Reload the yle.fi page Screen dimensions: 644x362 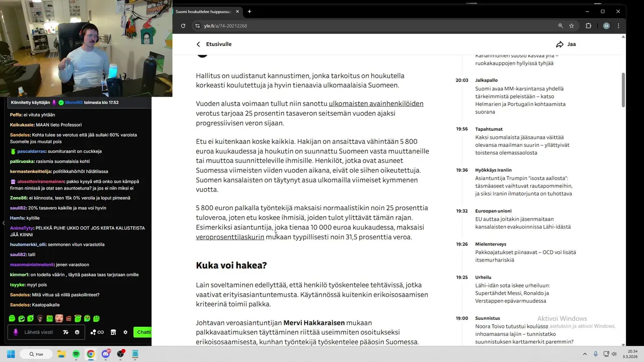[x=183, y=26]
